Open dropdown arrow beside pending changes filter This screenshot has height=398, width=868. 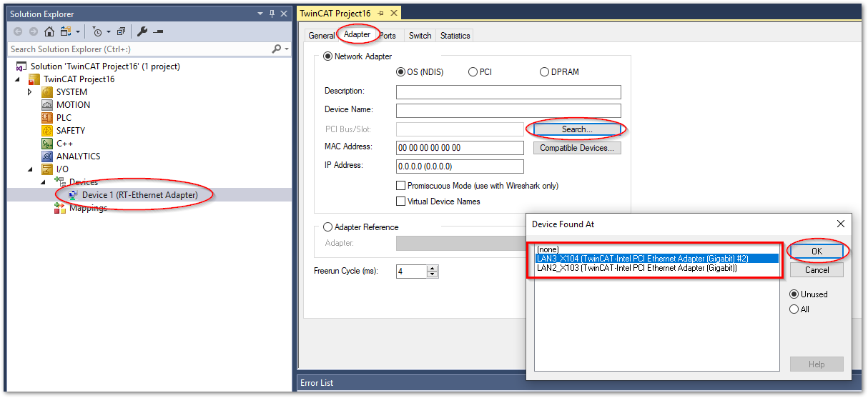pyautogui.click(x=108, y=32)
